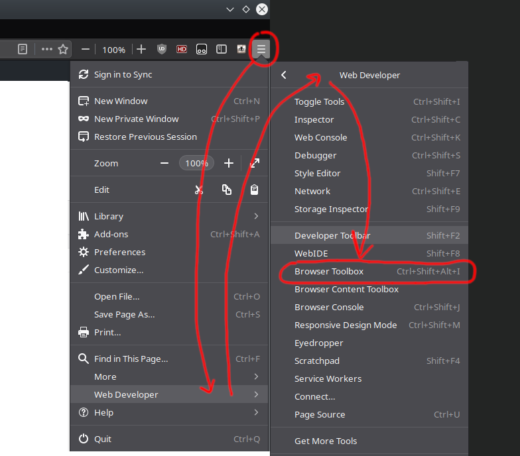Open a New Window from menu
This screenshot has width=520, height=456.
(x=169, y=101)
